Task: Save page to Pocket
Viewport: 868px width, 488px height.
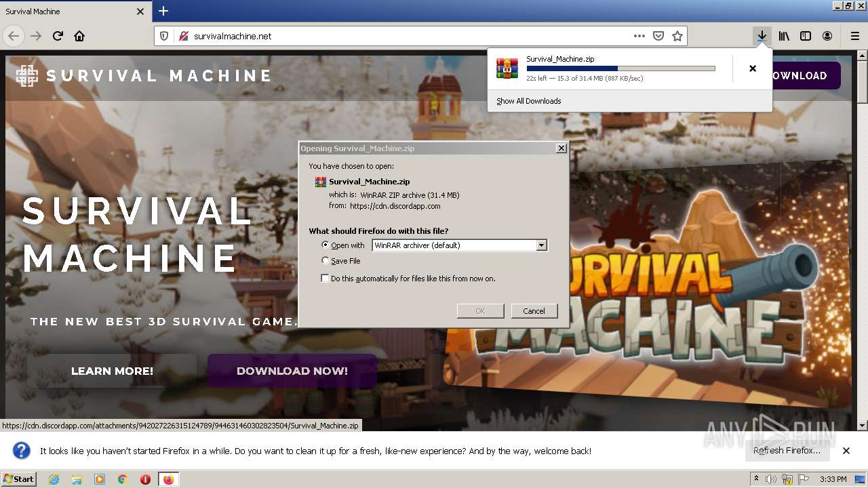Action: click(658, 36)
